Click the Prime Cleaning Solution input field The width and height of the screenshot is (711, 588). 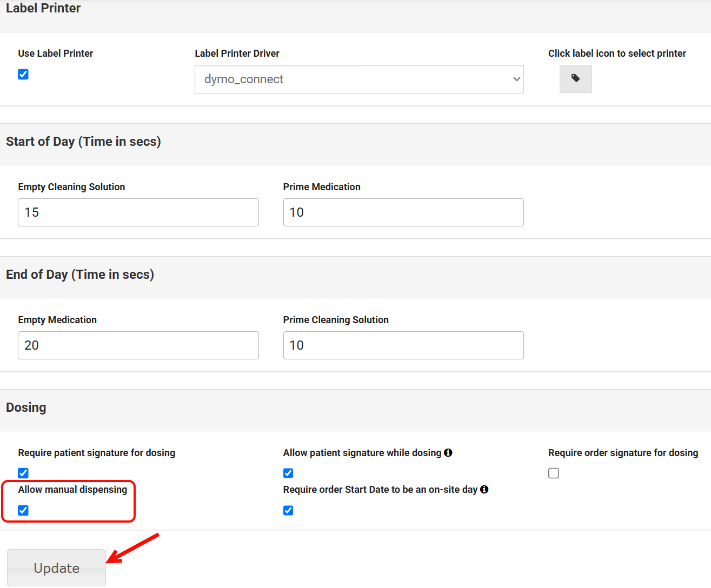(x=403, y=345)
